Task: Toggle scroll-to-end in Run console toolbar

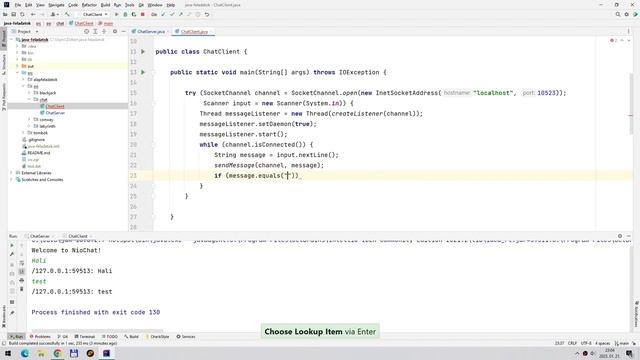Action: point(22,271)
